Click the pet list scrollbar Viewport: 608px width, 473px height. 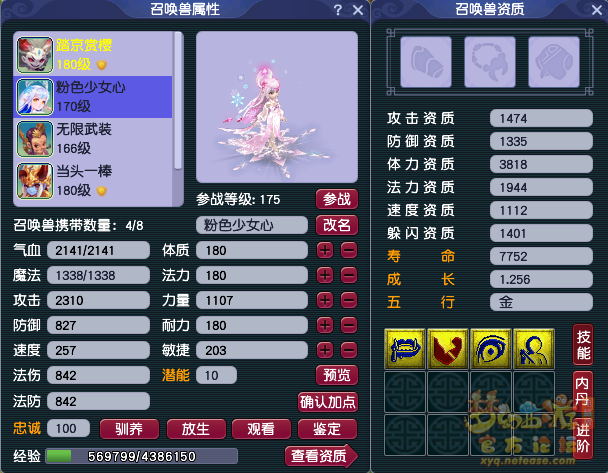click(x=178, y=101)
